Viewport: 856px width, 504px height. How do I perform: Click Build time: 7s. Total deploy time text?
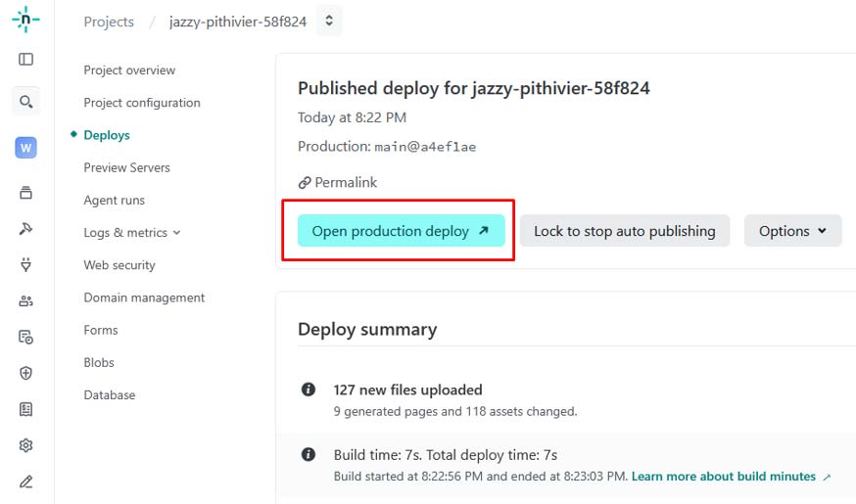click(x=446, y=455)
